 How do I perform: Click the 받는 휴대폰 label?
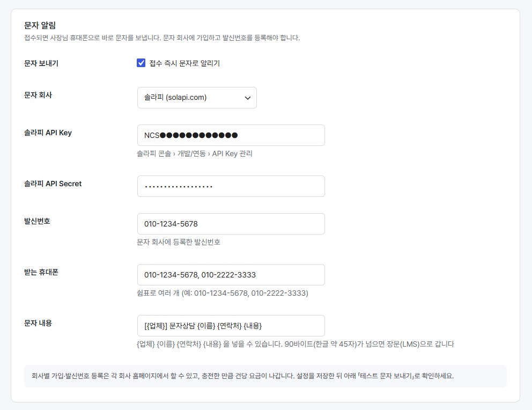[x=41, y=272]
